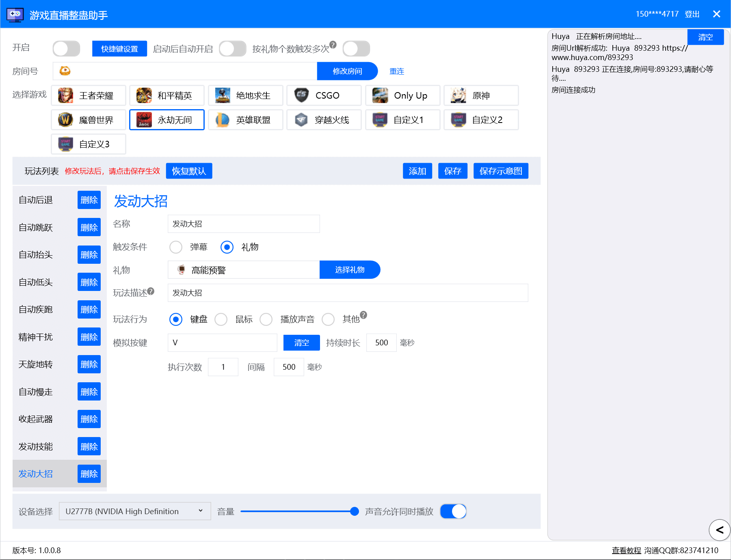731x560 pixels.
Task: Click the 模拟按键 key input field
Action: pos(223,342)
